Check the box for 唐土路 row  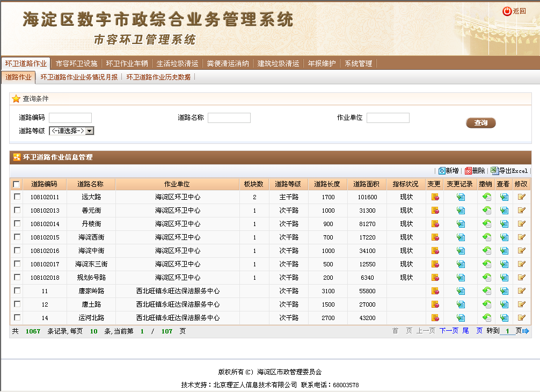(x=17, y=304)
